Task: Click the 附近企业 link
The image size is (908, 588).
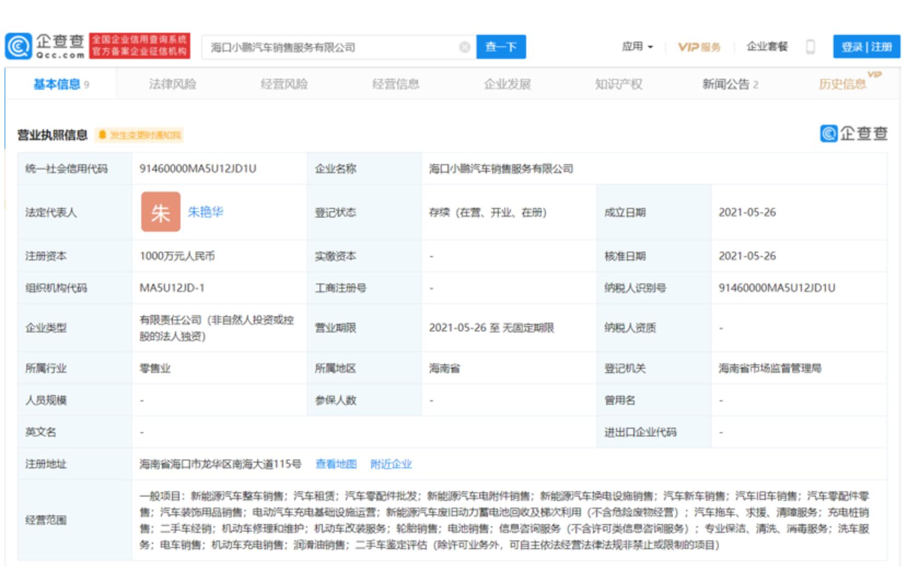Action: 391,464
